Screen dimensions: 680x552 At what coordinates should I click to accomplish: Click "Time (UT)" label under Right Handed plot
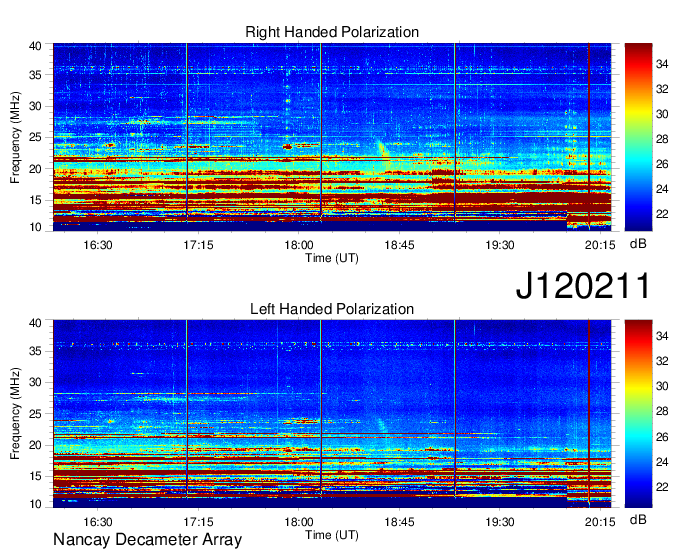coord(332,258)
